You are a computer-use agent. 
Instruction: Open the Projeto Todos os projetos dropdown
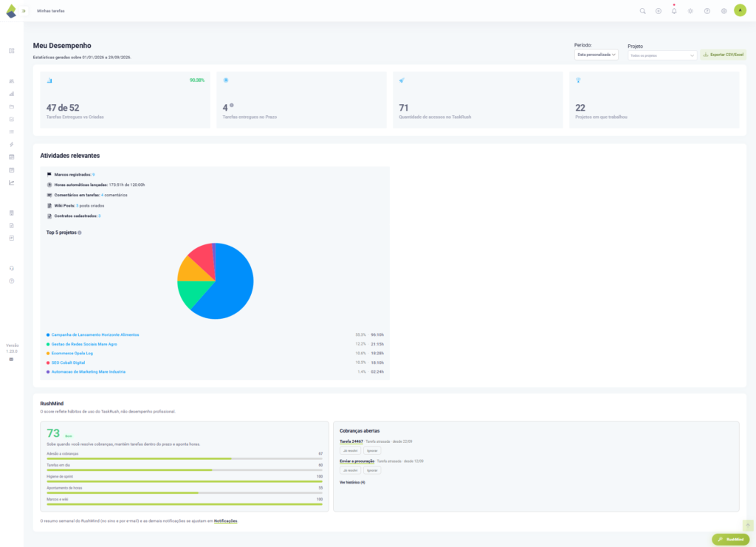[662, 55]
